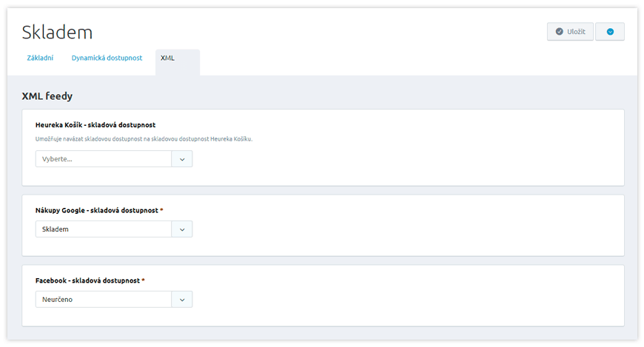Open the Dynamická dostupnost tab
The image size is (644, 347).
(x=107, y=58)
